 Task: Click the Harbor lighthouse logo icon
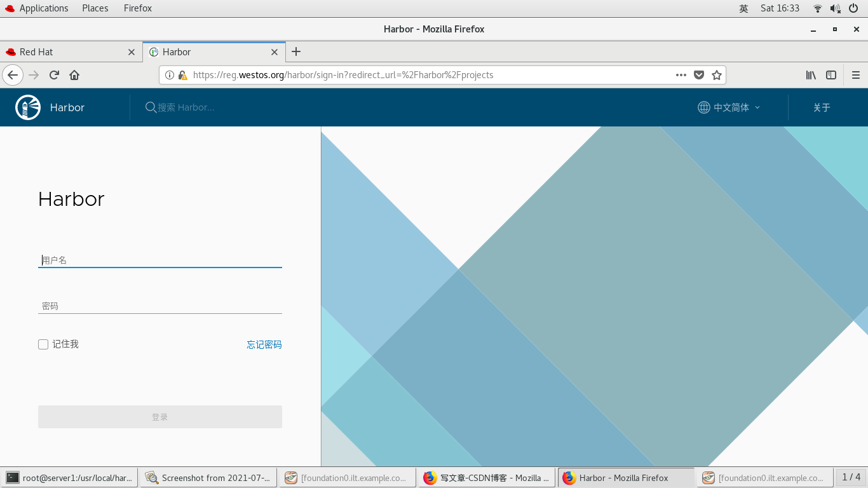pyautogui.click(x=28, y=107)
